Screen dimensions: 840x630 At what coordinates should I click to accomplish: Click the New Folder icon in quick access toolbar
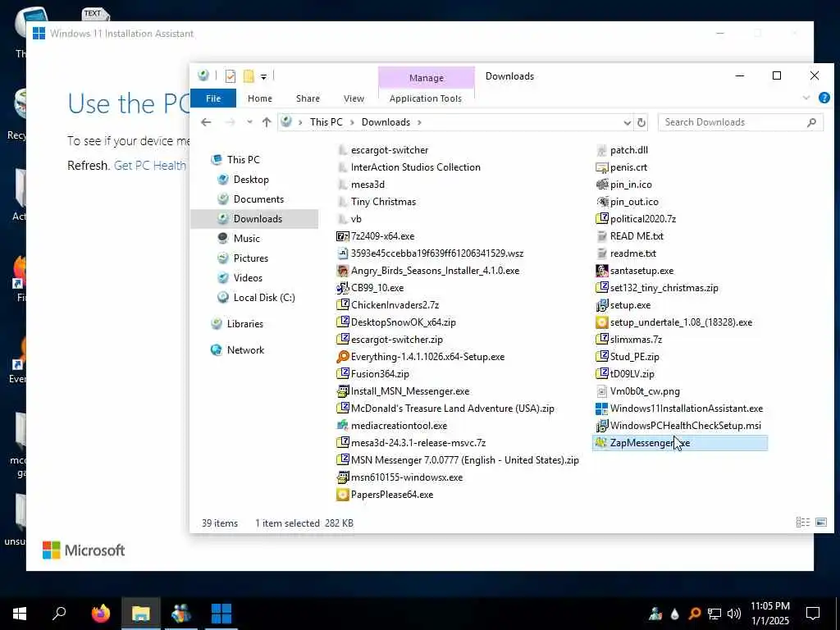[x=249, y=76]
